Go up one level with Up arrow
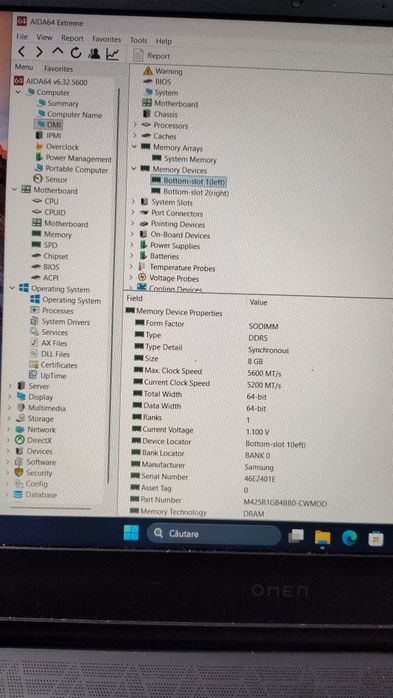This screenshot has width=393, height=698. 57,52
